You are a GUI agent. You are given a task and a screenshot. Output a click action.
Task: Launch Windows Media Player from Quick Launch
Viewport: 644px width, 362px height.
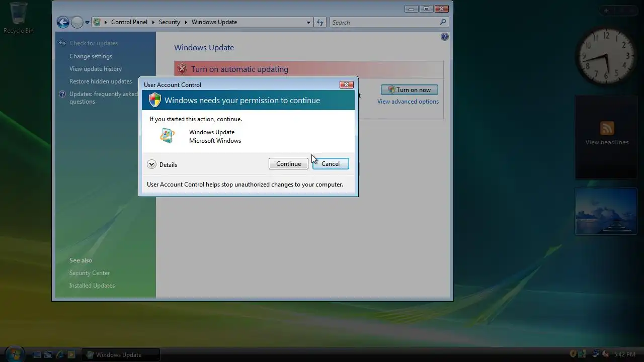pos(71,354)
